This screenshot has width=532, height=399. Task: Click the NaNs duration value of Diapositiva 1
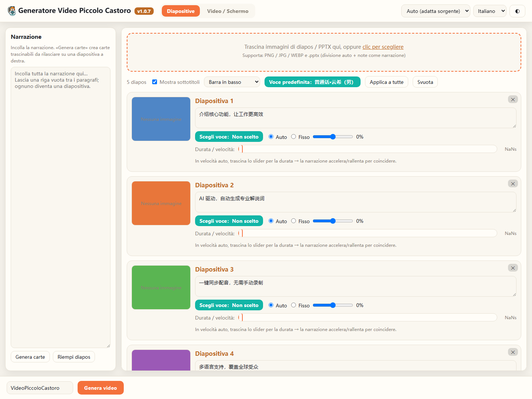click(511, 149)
